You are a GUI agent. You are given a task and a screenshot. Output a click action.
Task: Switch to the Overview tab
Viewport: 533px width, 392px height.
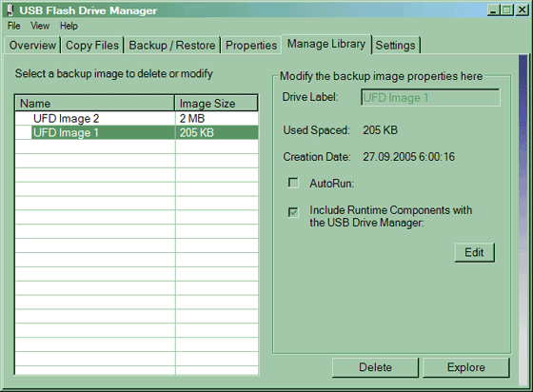tap(32, 45)
